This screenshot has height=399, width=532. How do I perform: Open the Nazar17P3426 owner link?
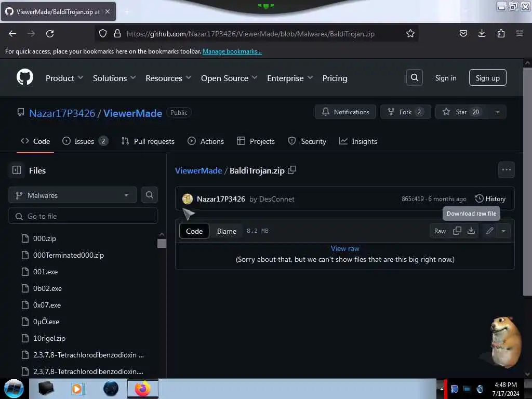pos(62,113)
